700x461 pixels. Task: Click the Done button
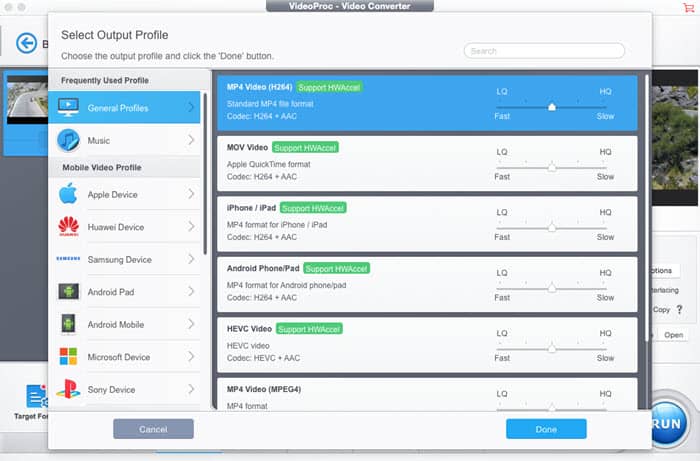pos(546,429)
